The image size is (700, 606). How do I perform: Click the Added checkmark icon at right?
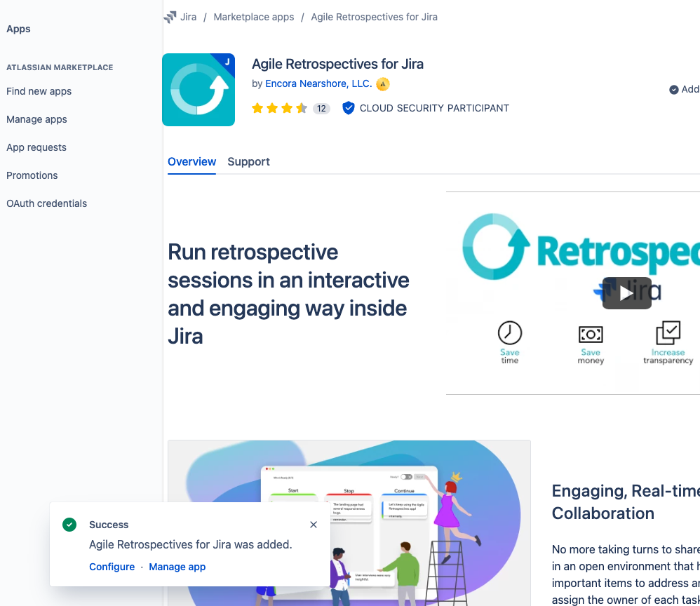(673, 90)
